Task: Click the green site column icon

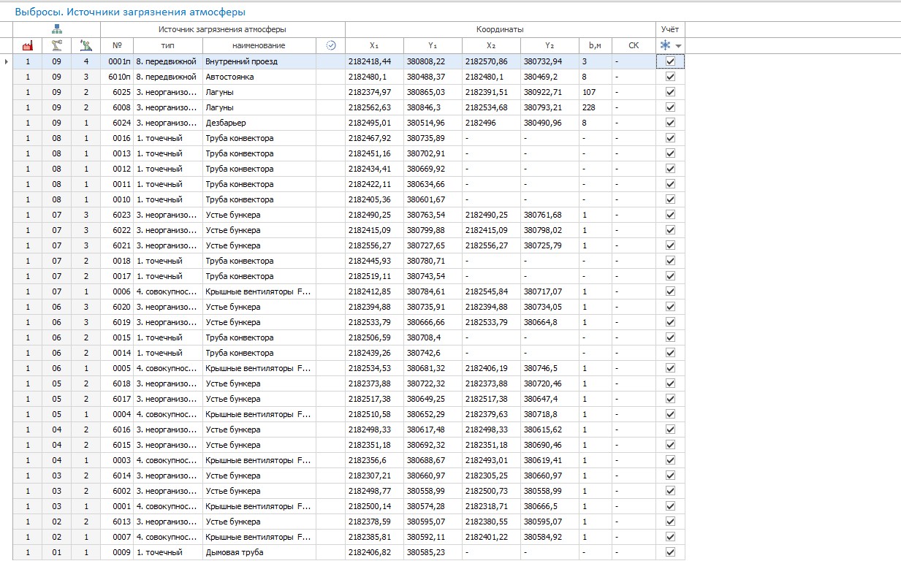Action: point(85,45)
